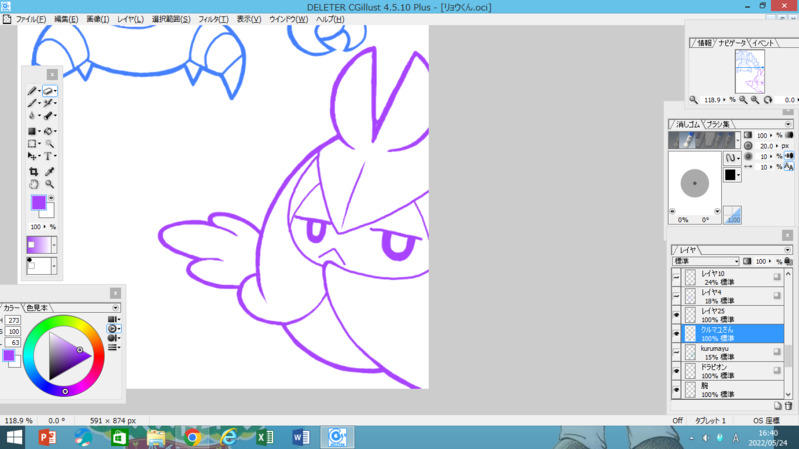Click zoom-in magnifier in Navigator panel
The height and width of the screenshot is (449, 799).
[x=755, y=100]
